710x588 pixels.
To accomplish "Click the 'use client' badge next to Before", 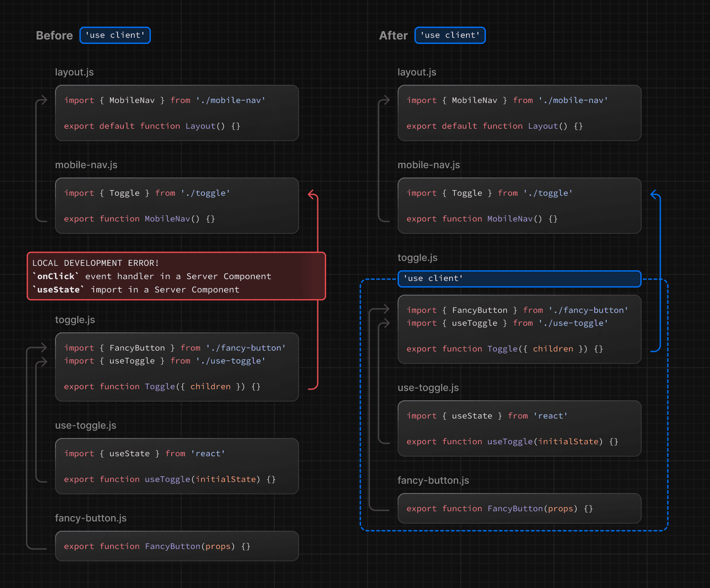I will point(115,35).
